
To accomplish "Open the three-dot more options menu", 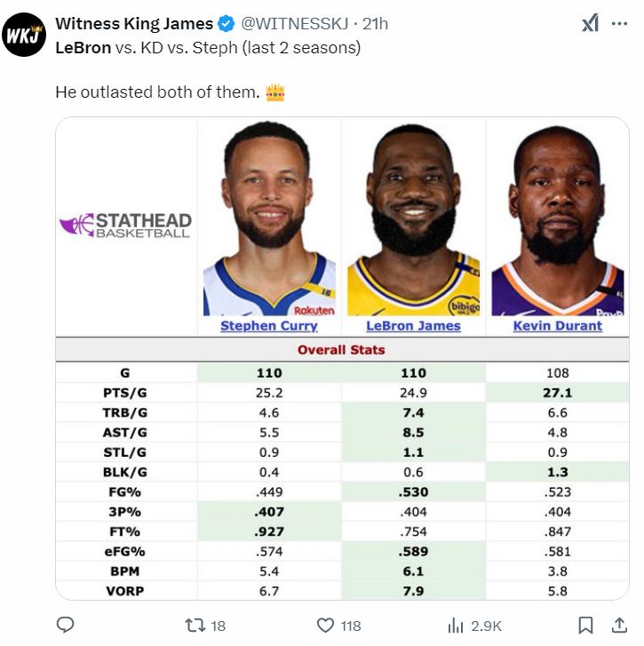I will pyautogui.click(x=619, y=23).
